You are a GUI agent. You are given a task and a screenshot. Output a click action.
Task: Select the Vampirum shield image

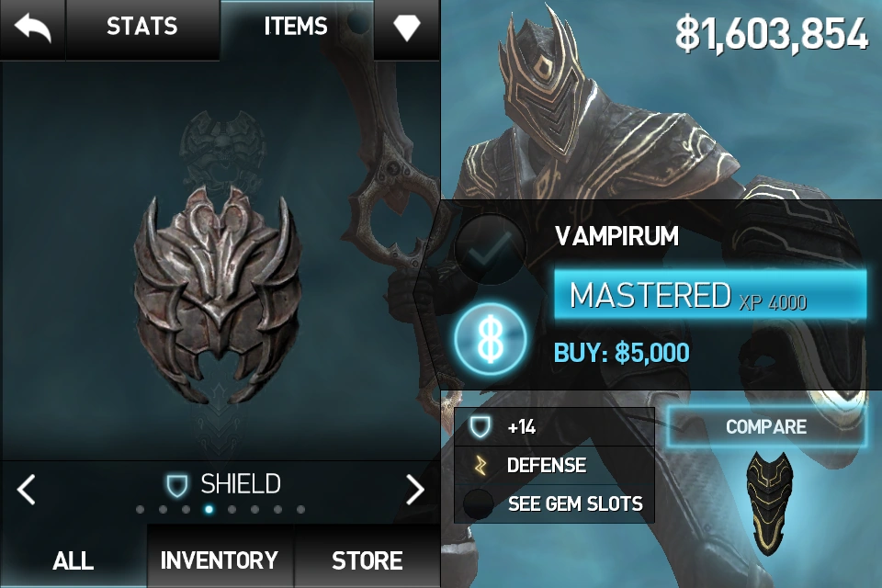coord(218,295)
